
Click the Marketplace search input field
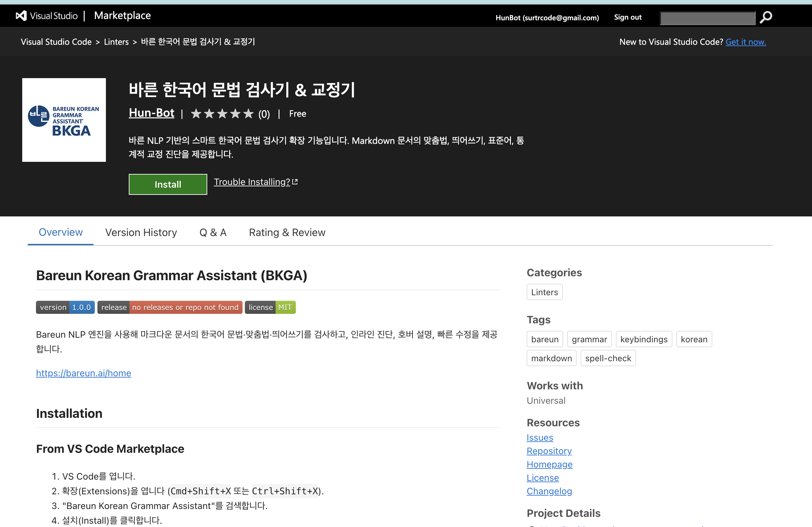point(708,18)
